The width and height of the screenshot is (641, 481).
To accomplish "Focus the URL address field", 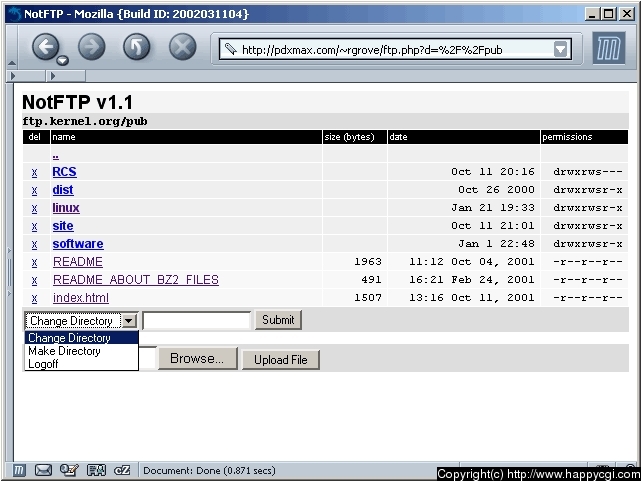I will pyautogui.click(x=394, y=49).
